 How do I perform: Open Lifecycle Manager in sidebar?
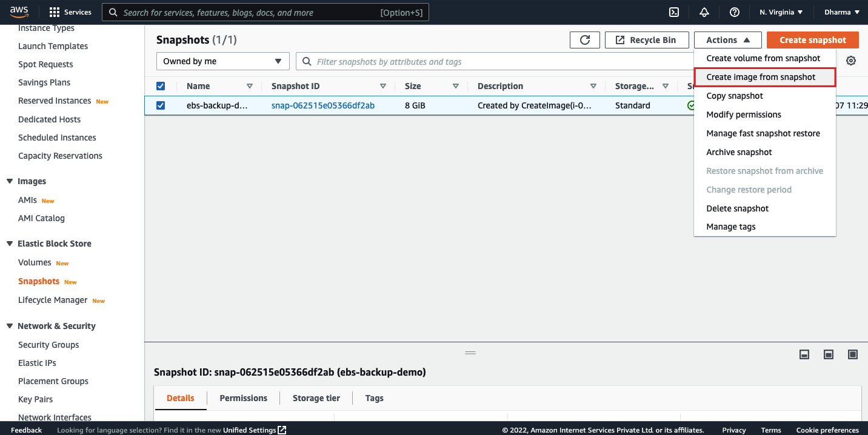(53, 300)
